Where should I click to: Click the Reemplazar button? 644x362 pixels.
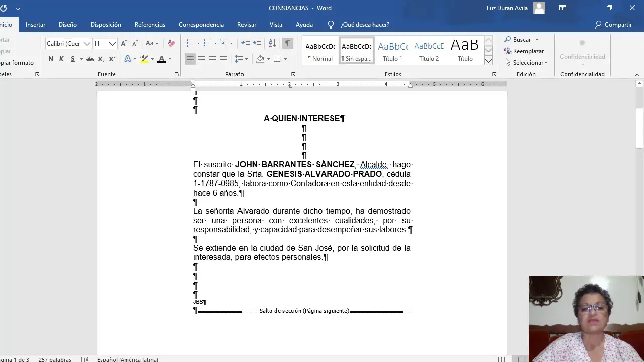[x=524, y=51]
